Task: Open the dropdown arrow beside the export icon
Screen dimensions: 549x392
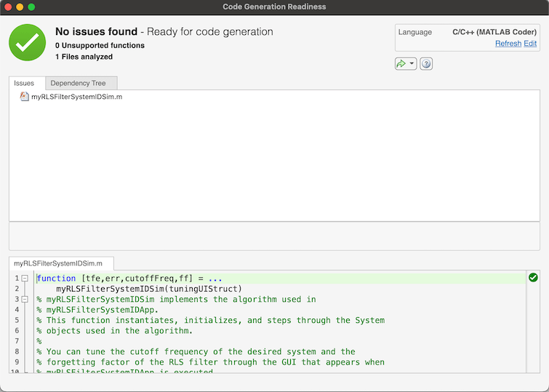Action: [x=412, y=64]
